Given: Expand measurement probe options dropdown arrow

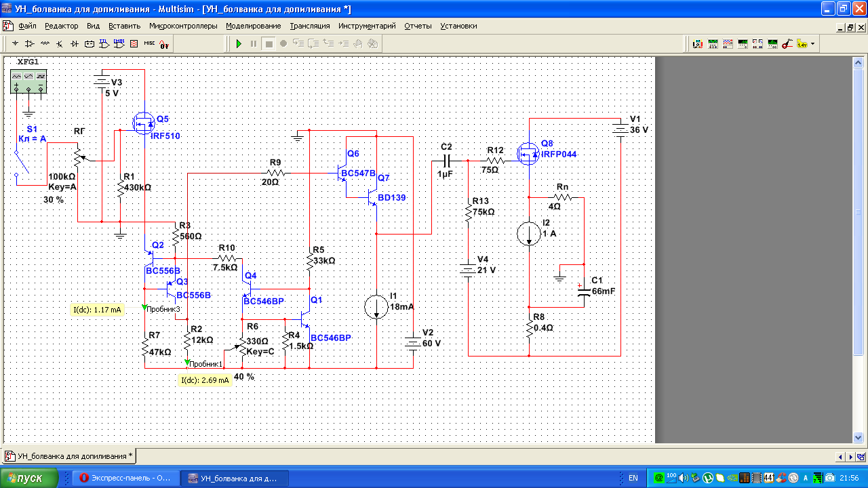Looking at the screenshot, I should point(812,44).
